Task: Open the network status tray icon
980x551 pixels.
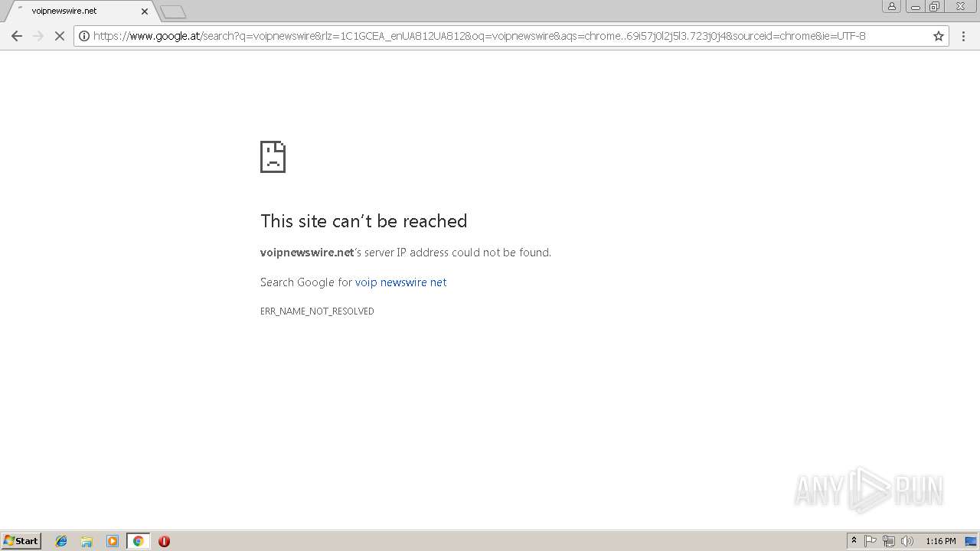Action: (x=889, y=541)
